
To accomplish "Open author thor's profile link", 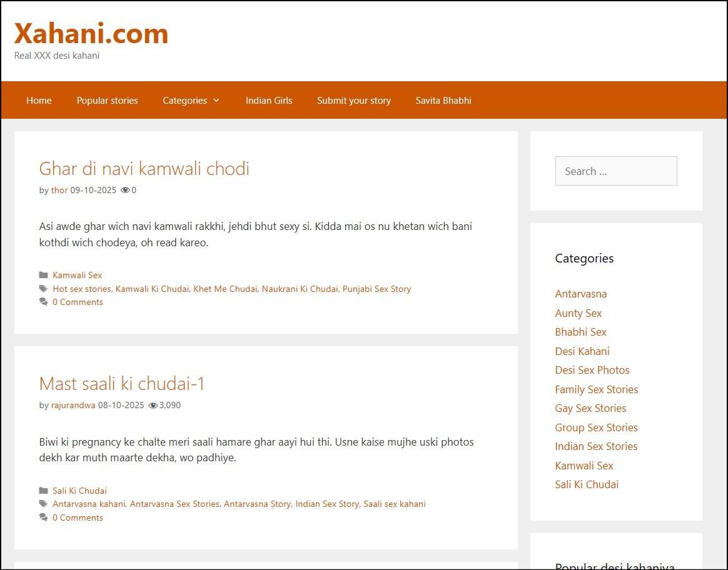I will 59,190.
